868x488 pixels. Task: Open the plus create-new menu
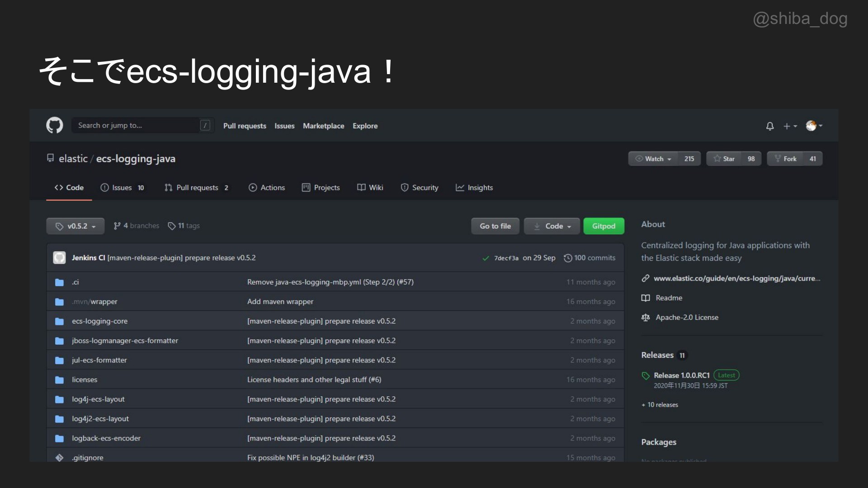[x=790, y=126]
